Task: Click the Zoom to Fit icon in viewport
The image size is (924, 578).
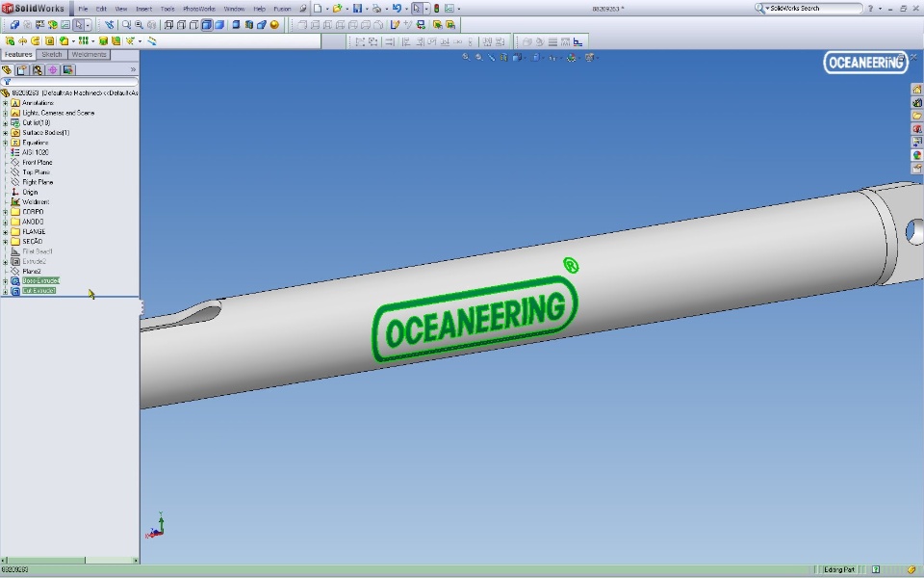Action: pos(466,57)
